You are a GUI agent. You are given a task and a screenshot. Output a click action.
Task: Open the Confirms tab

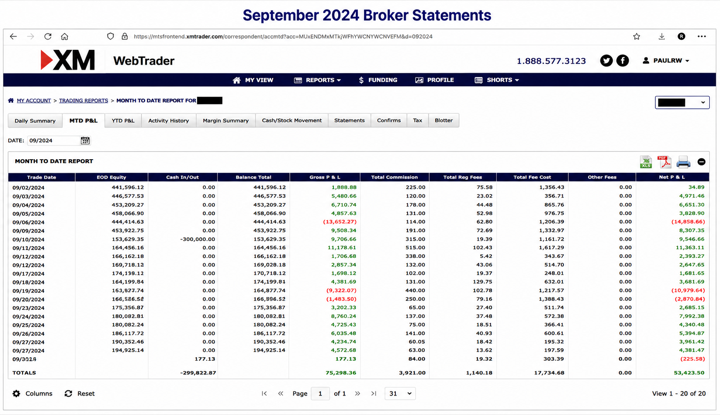click(x=389, y=121)
